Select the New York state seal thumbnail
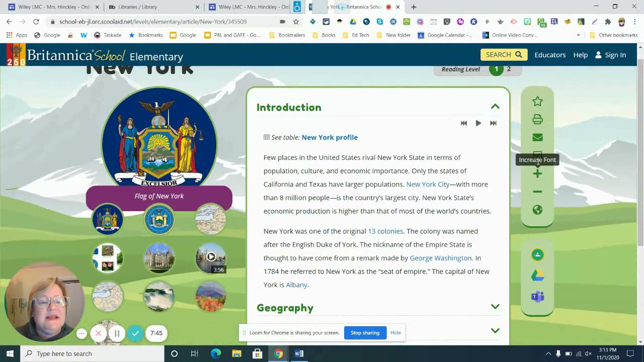 click(159, 220)
